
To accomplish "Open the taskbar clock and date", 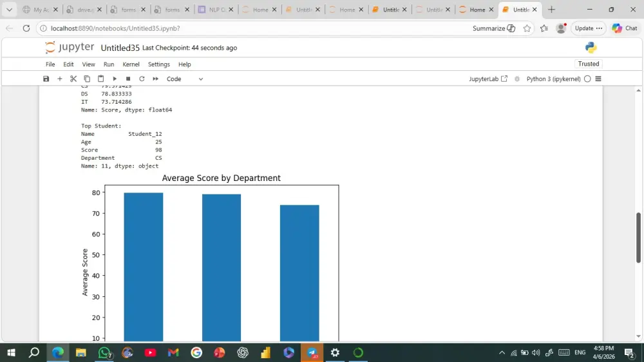I will pyautogui.click(x=604, y=352).
